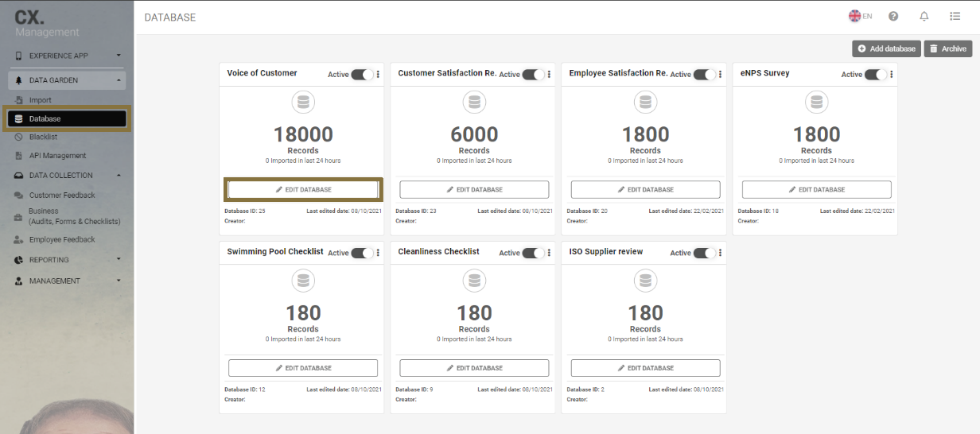Screen dimensions: 980x434
Task: Open the kebab menu on ISO Supplier review card
Action: click(720, 253)
